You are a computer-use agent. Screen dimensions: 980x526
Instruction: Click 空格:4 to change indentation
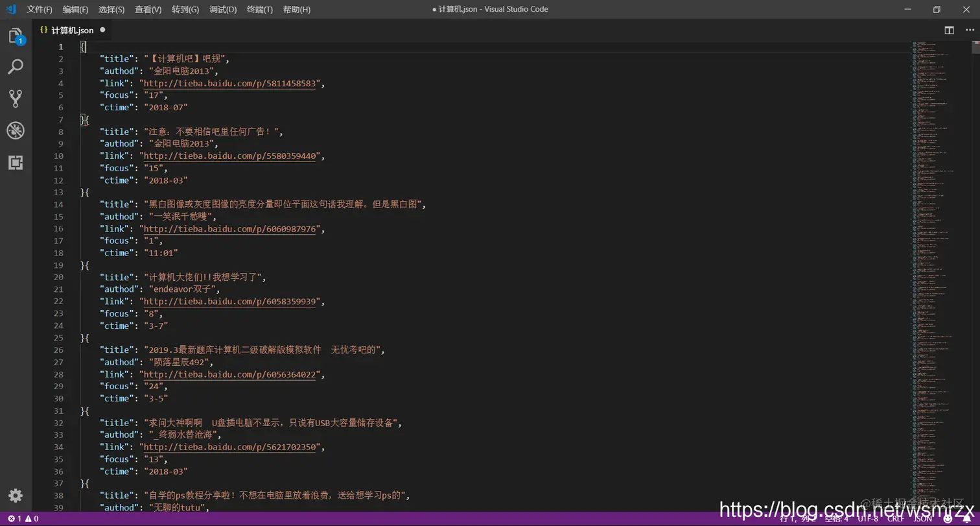836,519
